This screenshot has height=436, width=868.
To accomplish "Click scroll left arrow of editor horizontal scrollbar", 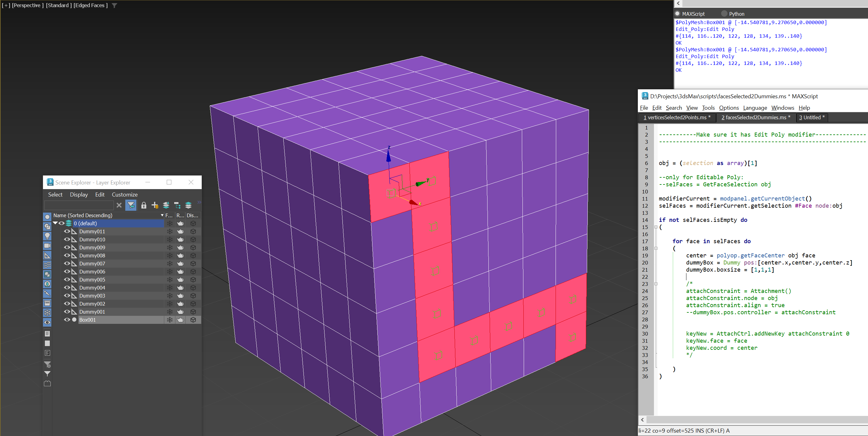I will (x=642, y=420).
